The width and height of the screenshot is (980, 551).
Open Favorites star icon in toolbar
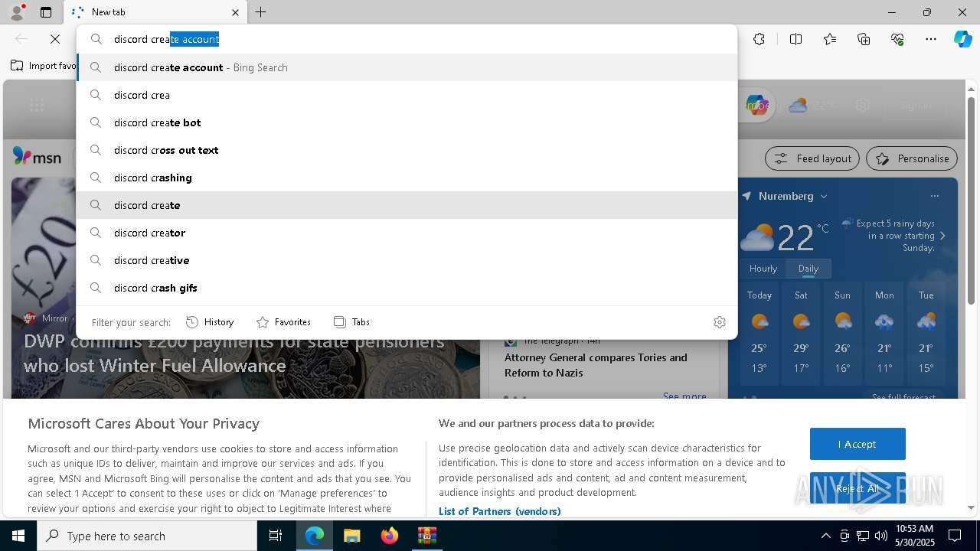(830, 39)
